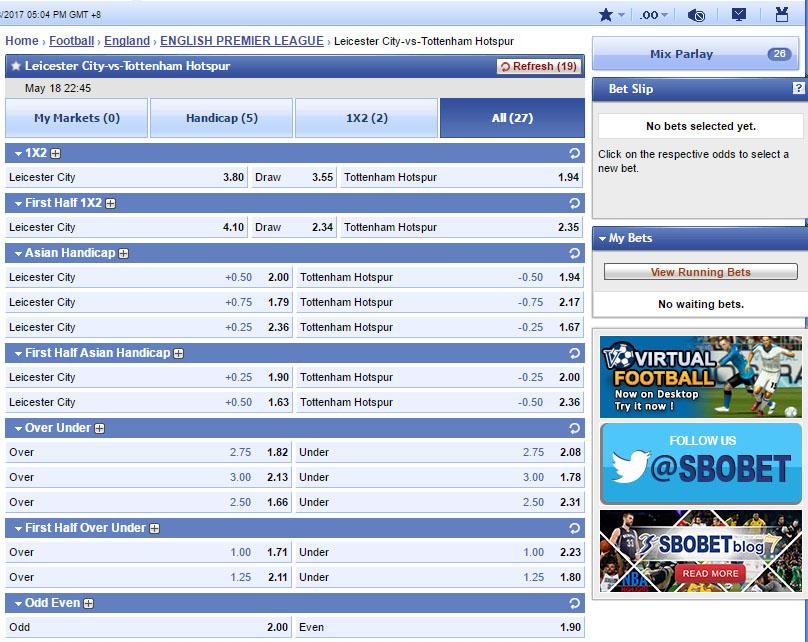Select Tottenham Hotspur -0.75 at 2.17
Image resolution: width=808 pixels, height=642 pixels.
point(440,302)
